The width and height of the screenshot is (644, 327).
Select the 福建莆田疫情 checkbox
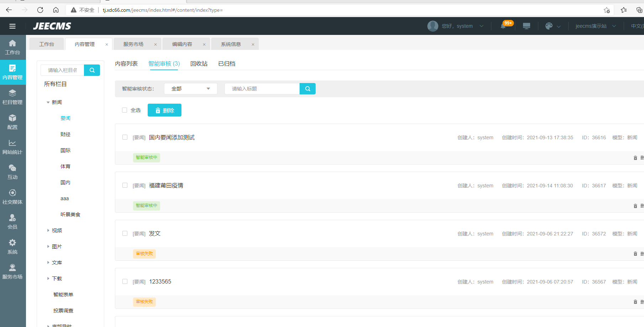pos(125,185)
